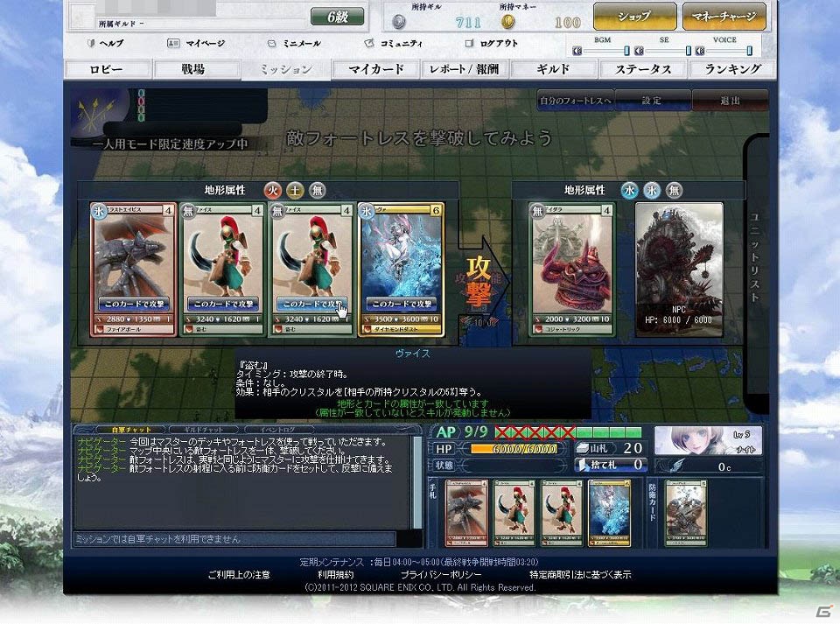Click the 氷 badge on dragon card
Screen dimensions: 840x624
pos(100,211)
